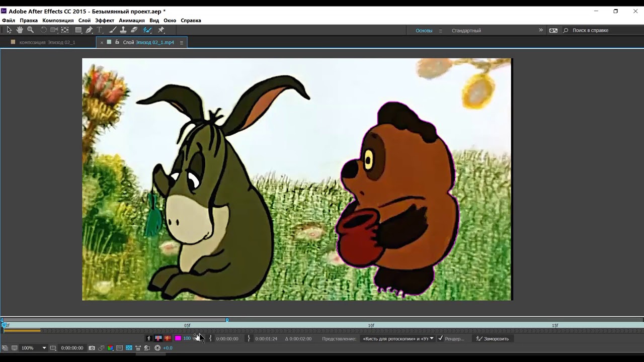
Task: Select the Puppet Pin tool
Action: pyautogui.click(x=161, y=30)
